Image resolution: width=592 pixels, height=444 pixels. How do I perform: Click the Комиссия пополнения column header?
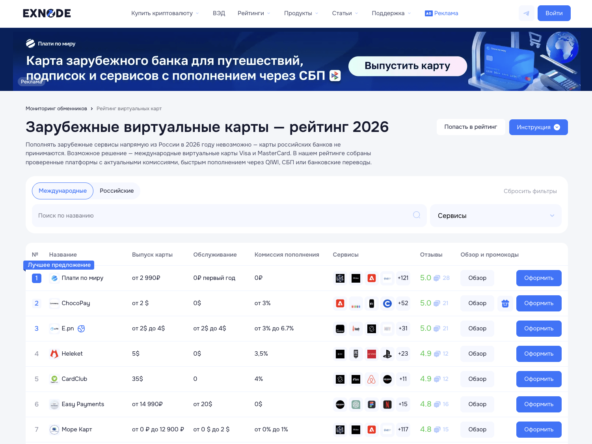point(287,254)
